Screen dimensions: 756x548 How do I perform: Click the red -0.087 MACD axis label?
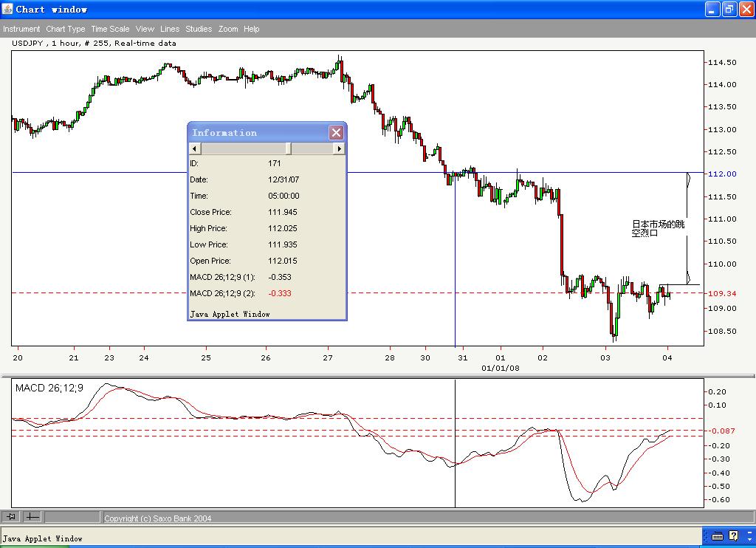point(721,431)
